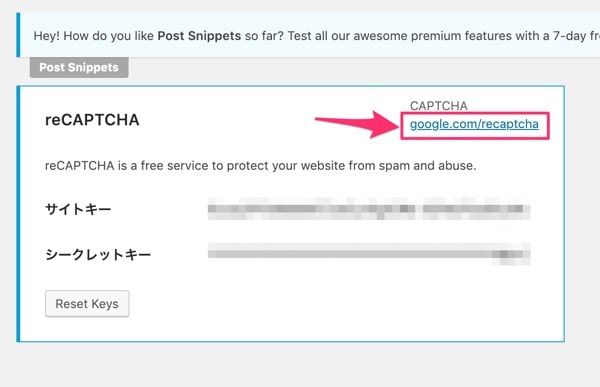Click the blue left border of the reCAPTCHA panel
Screen dimensions: 600x387
18,214
